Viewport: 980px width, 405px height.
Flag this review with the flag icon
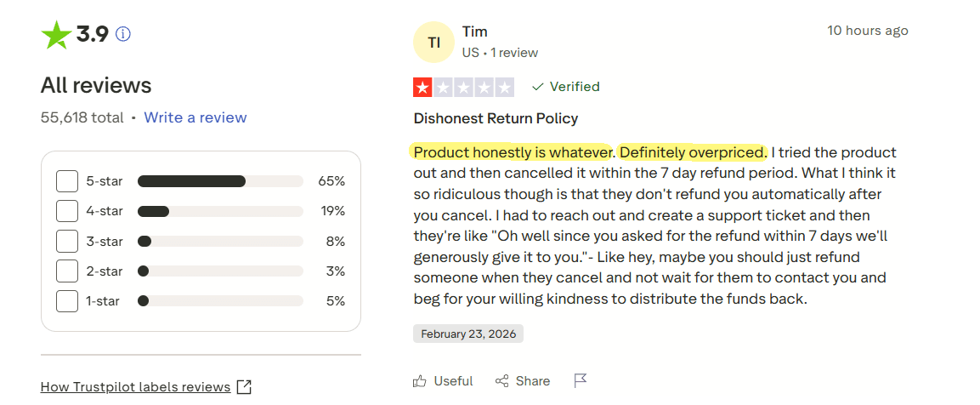pyautogui.click(x=581, y=380)
